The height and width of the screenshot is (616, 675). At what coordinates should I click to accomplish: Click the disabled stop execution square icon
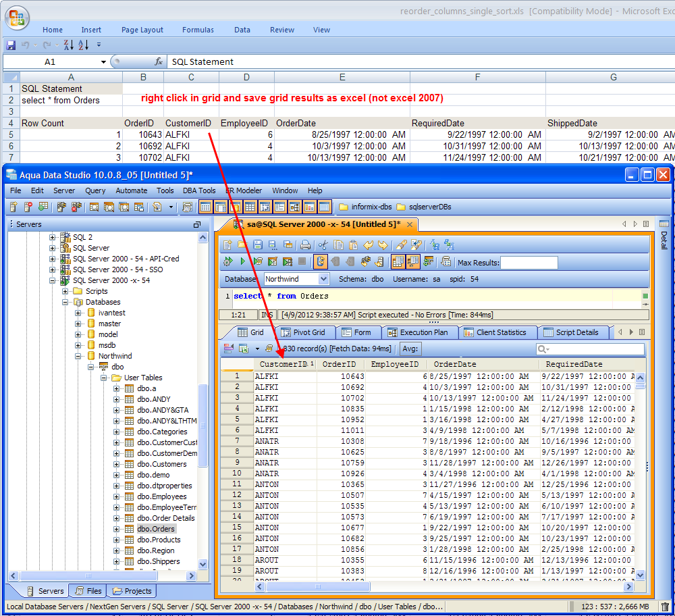pyautogui.click(x=302, y=261)
